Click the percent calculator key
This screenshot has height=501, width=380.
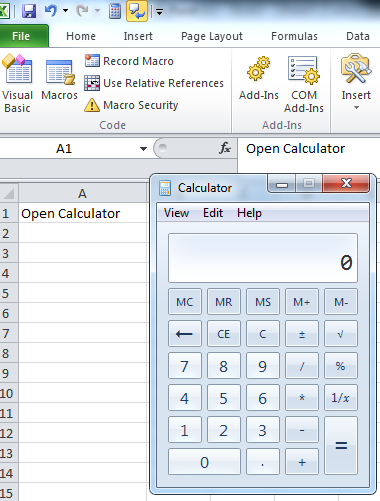tap(341, 366)
